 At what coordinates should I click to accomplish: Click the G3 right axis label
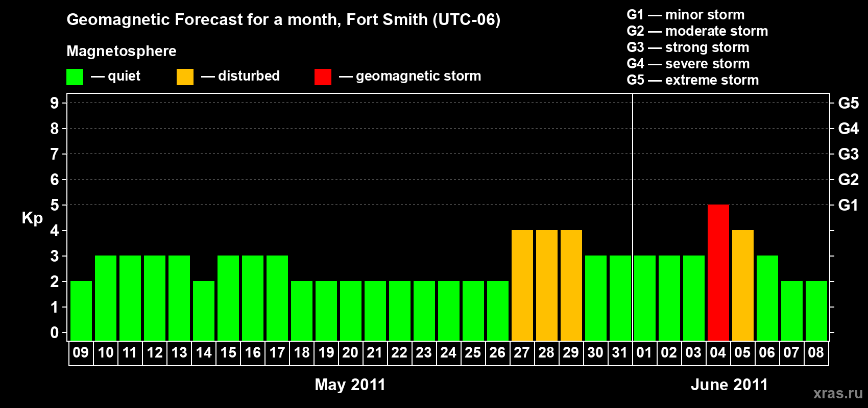(849, 154)
